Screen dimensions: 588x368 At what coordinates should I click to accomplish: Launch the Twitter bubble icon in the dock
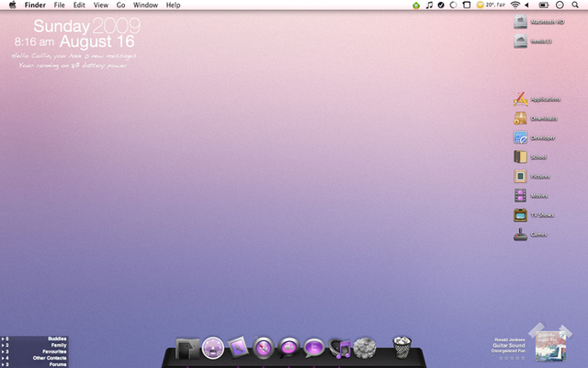[314, 348]
